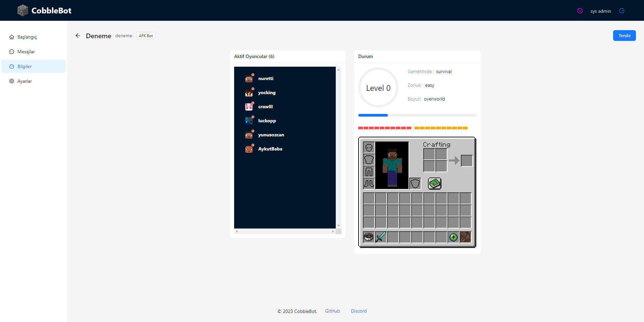This screenshot has width=644, height=322.
Task: Select the Bilgiler menu item
Action: pos(34,66)
